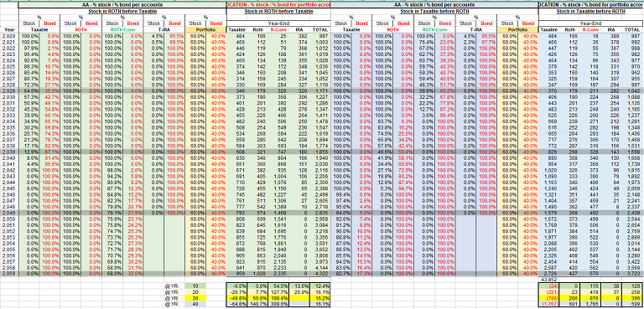Select the 60.2% ROTH Conv bond cell in row 2,029
The height and width of the screenshot is (309, 644).
(445, 90)
